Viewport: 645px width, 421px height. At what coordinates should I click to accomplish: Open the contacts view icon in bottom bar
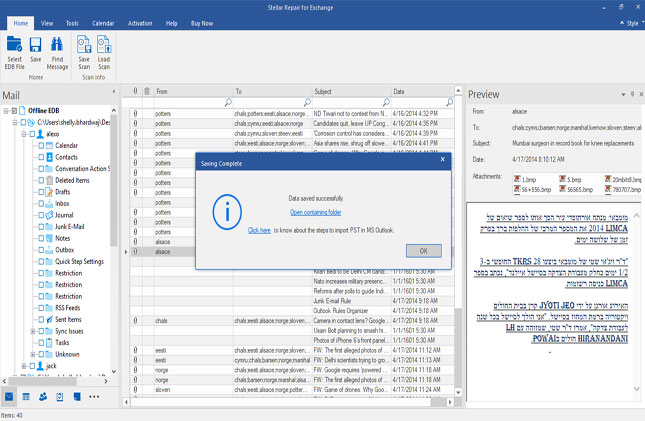(43, 397)
